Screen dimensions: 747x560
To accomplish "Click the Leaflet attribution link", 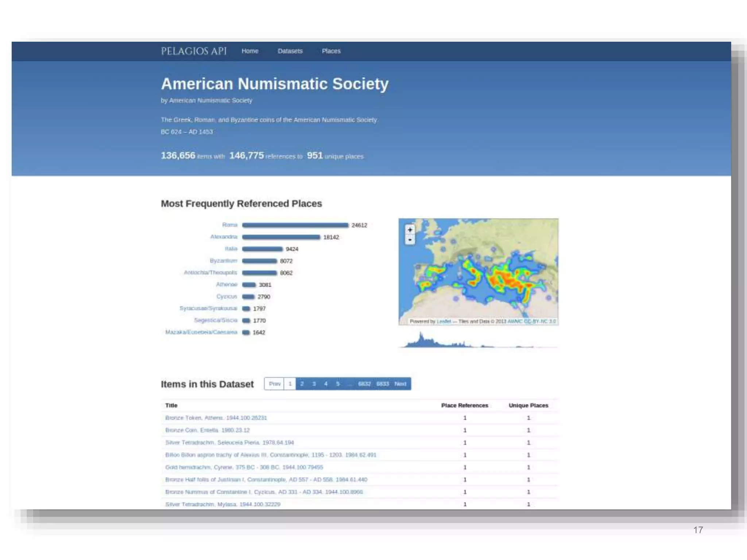I will (444, 321).
